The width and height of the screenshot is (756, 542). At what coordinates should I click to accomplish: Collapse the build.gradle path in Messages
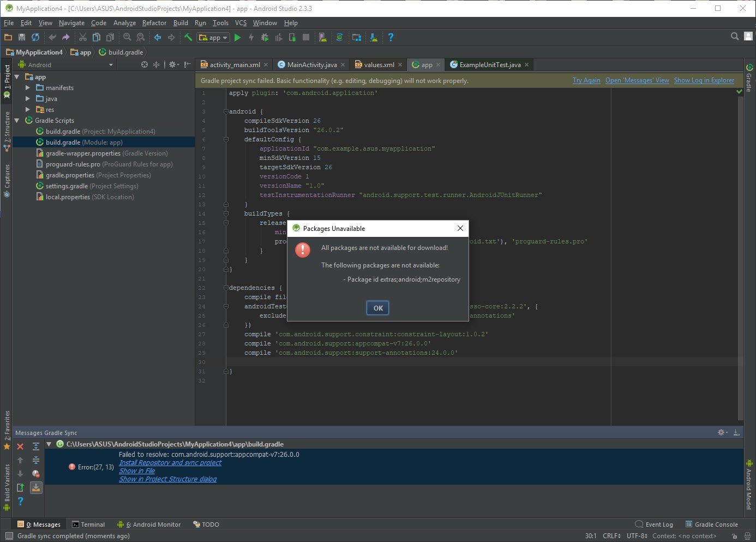point(49,444)
